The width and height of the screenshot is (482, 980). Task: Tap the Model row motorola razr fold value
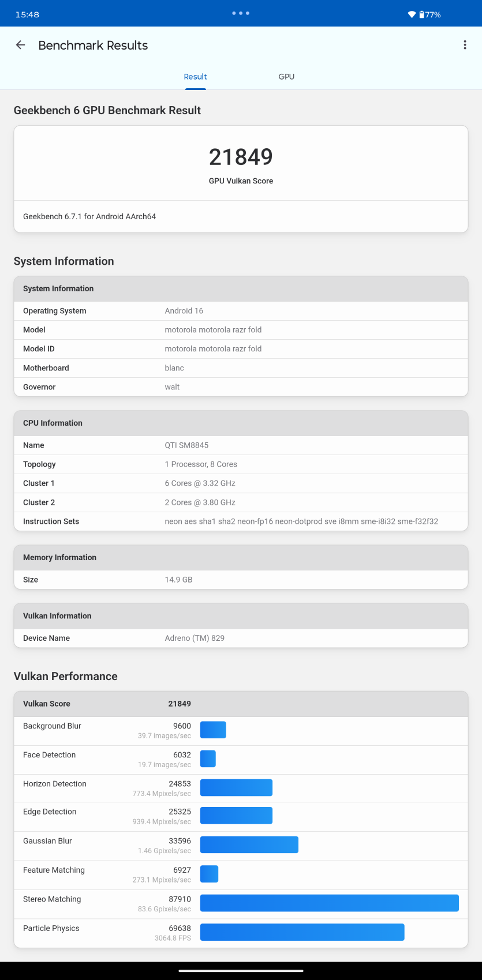pos(213,330)
